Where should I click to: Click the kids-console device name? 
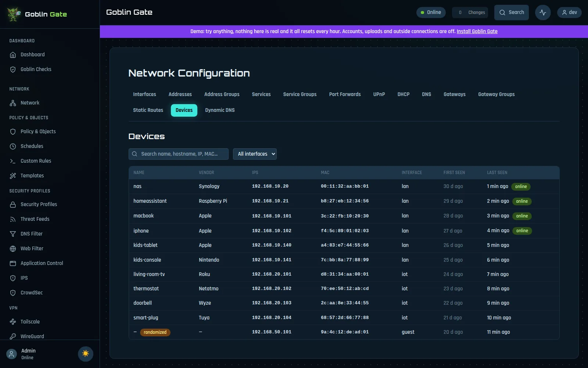point(147,260)
